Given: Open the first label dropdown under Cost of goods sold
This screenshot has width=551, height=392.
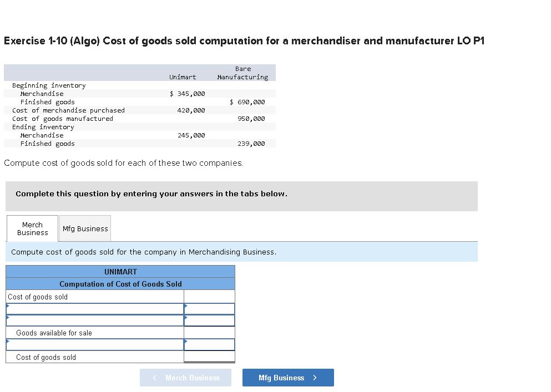Looking at the screenshot, I should point(94,309).
